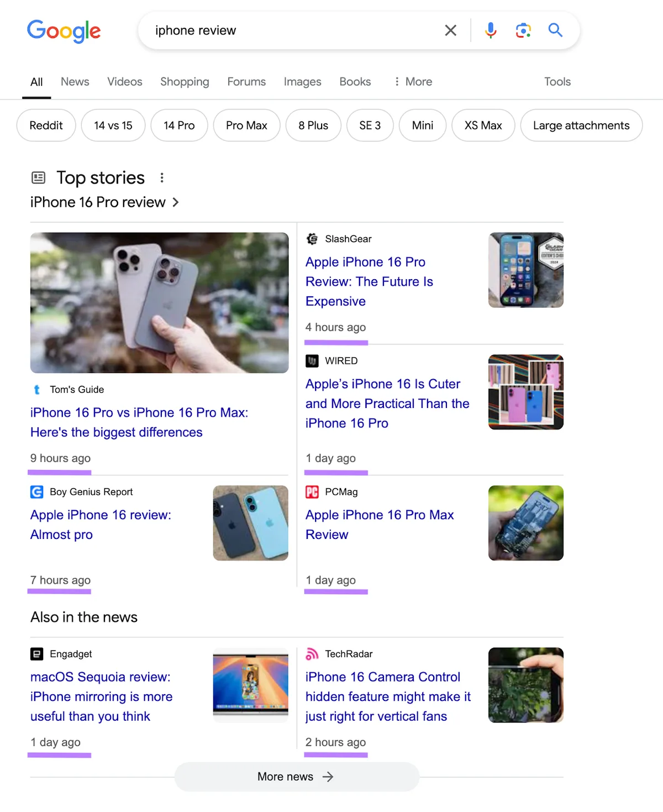Open the Tools options
Image resolution: width=663 pixels, height=812 pixels.
pyautogui.click(x=557, y=82)
